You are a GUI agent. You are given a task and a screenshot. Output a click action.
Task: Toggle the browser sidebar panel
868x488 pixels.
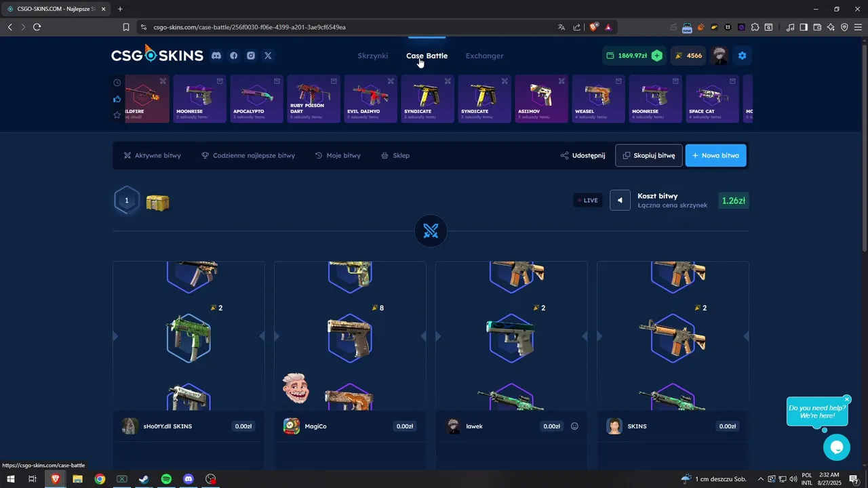[804, 27]
